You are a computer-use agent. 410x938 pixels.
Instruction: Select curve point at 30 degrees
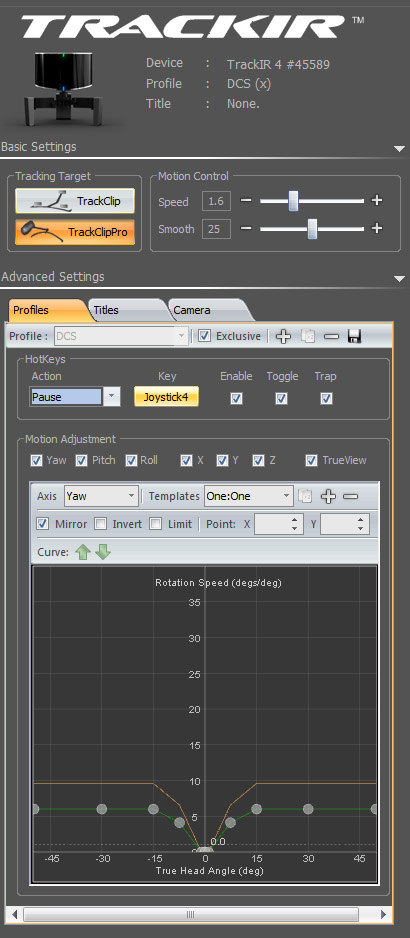pos(308,809)
